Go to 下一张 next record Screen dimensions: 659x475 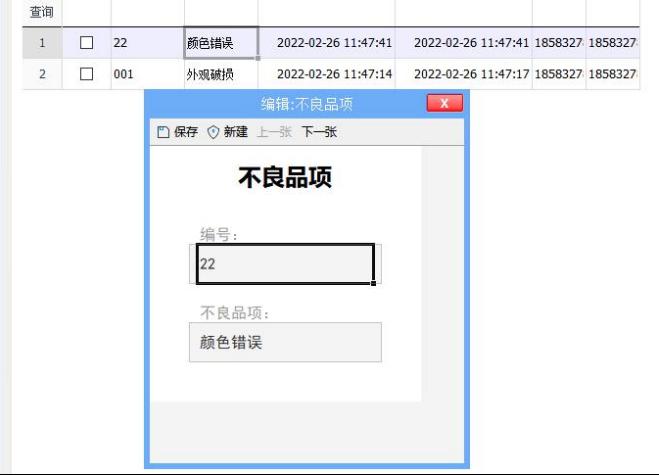coord(319,132)
